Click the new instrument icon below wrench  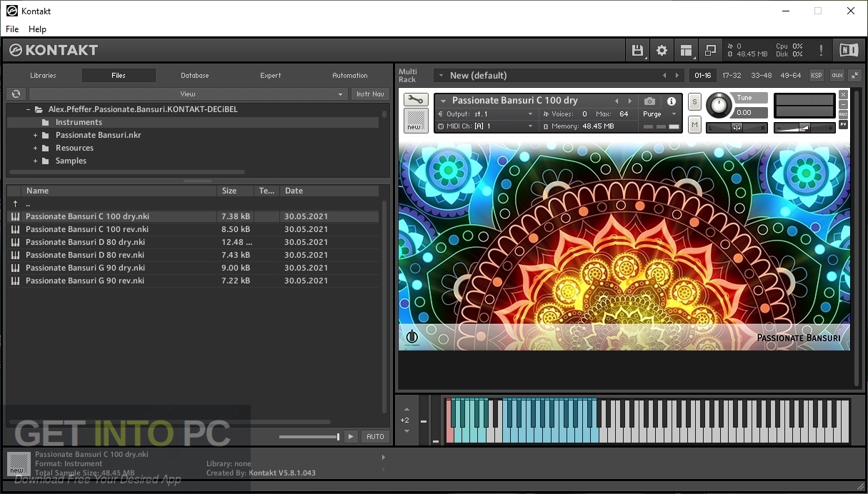click(x=416, y=120)
